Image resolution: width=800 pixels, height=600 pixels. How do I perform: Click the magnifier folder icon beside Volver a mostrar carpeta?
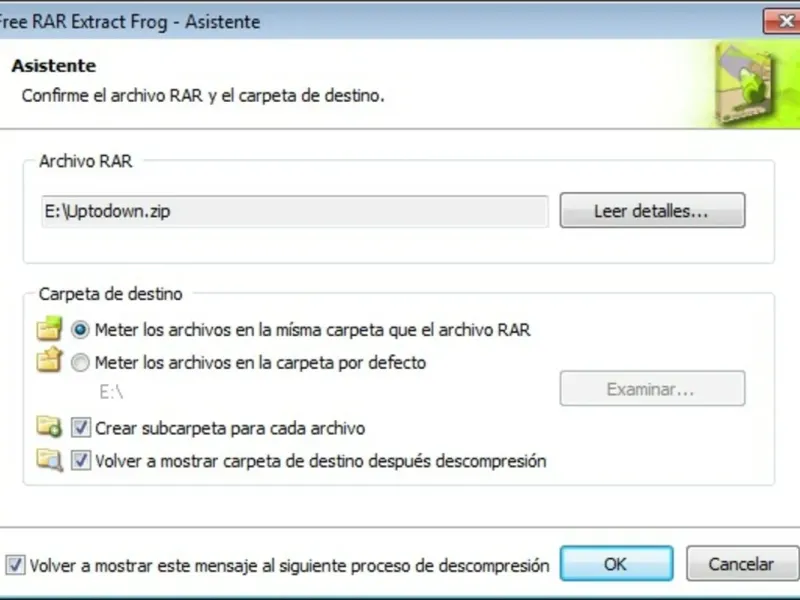49,459
